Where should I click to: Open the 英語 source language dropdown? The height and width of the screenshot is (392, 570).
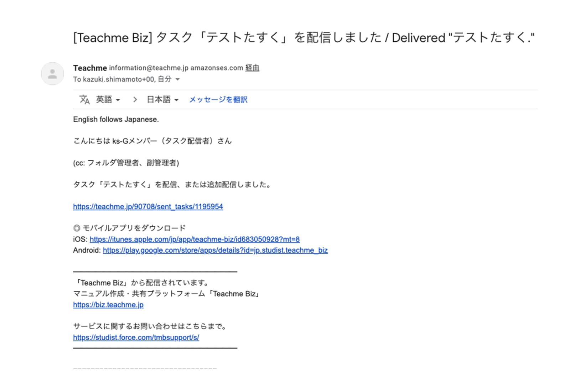pyautogui.click(x=108, y=99)
